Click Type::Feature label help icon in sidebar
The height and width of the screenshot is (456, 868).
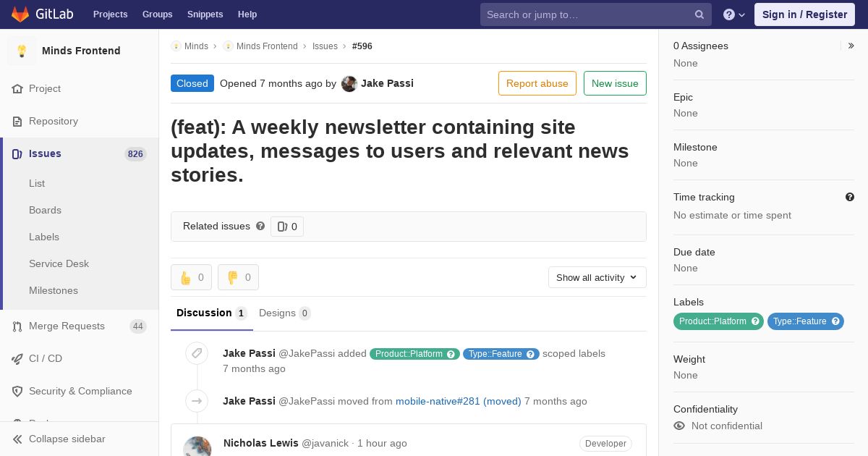835,321
